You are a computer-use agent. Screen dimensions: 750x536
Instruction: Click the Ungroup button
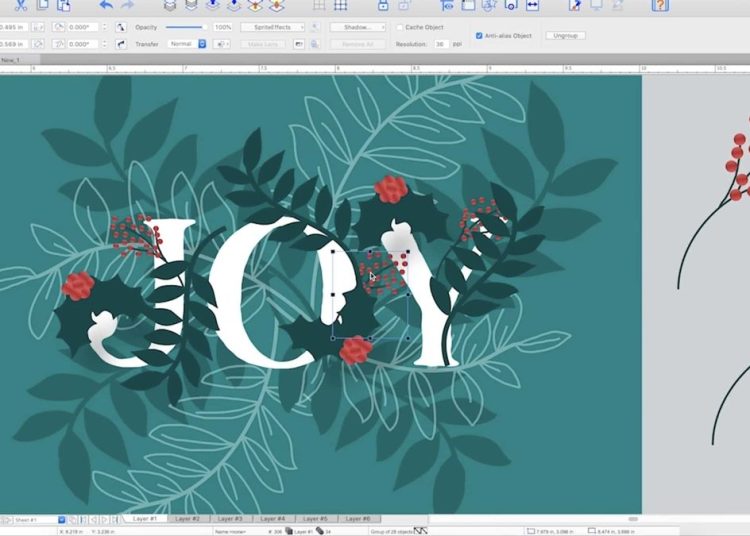coord(565,35)
